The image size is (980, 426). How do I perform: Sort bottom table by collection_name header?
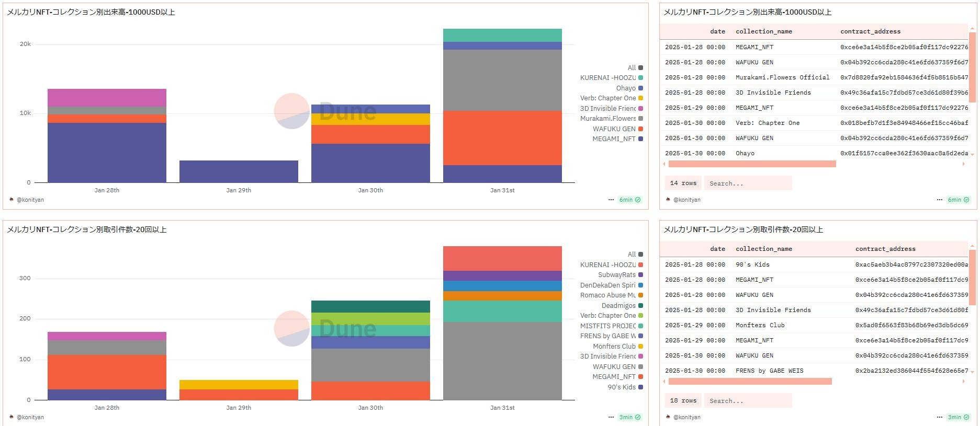764,249
